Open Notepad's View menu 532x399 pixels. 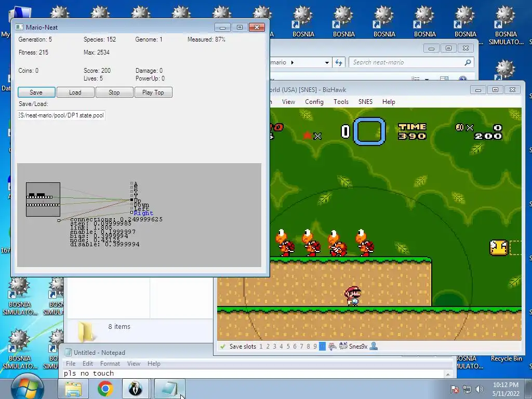(x=134, y=363)
